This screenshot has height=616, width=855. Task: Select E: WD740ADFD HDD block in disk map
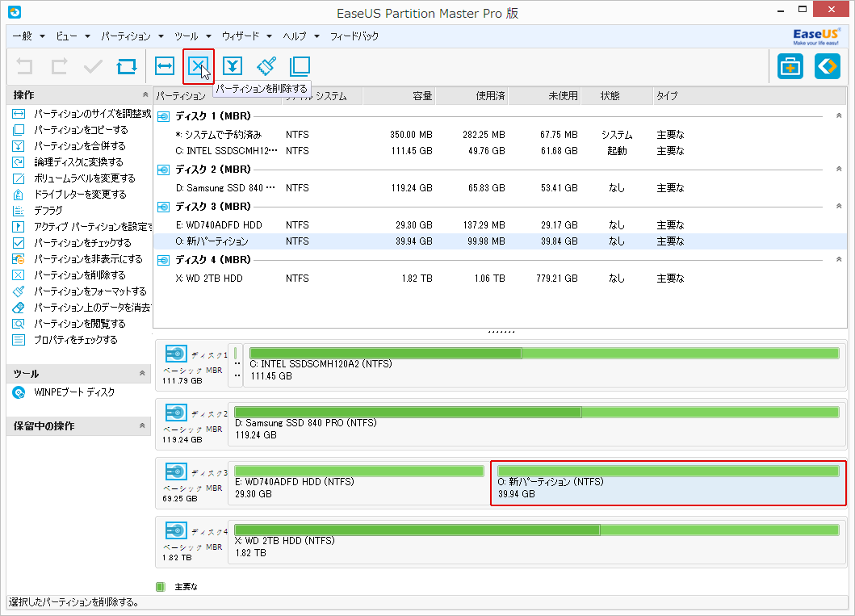pyautogui.click(x=358, y=483)
